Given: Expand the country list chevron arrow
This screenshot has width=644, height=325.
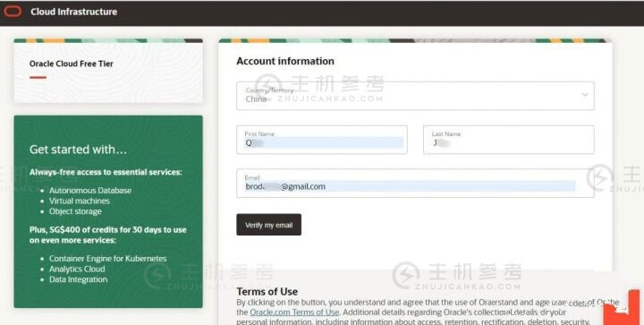Looking at the screenshot, I should (x=585, y=95).
